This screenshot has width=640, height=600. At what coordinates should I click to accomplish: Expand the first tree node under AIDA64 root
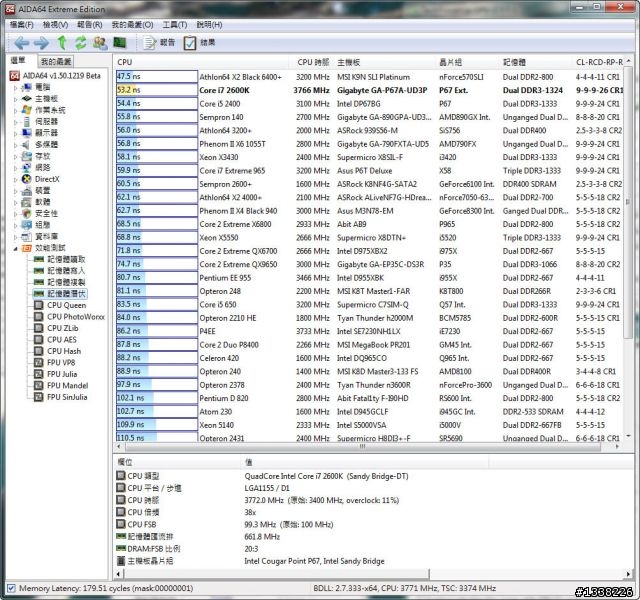click(16, 87)
